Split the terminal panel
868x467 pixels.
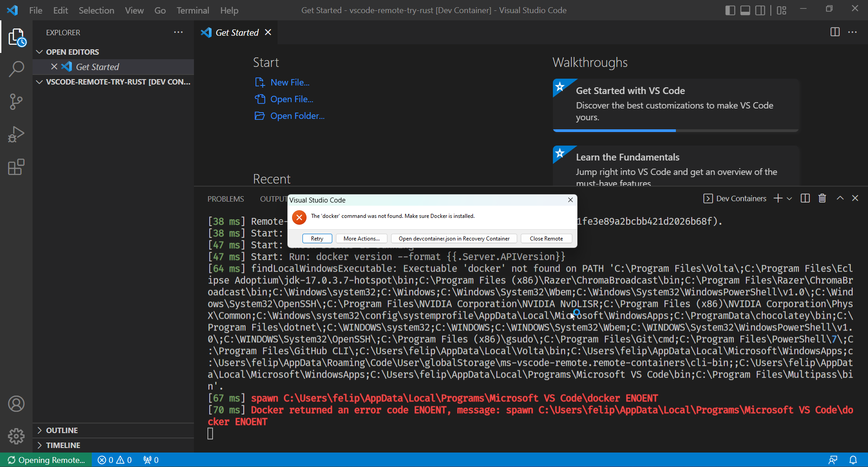(x=805, y=198)
